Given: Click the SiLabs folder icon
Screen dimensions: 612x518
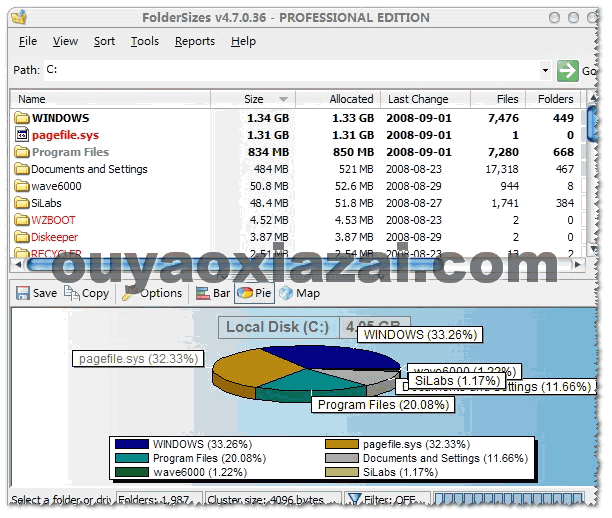Looking at the screenshot, I should tap(22, 203).
